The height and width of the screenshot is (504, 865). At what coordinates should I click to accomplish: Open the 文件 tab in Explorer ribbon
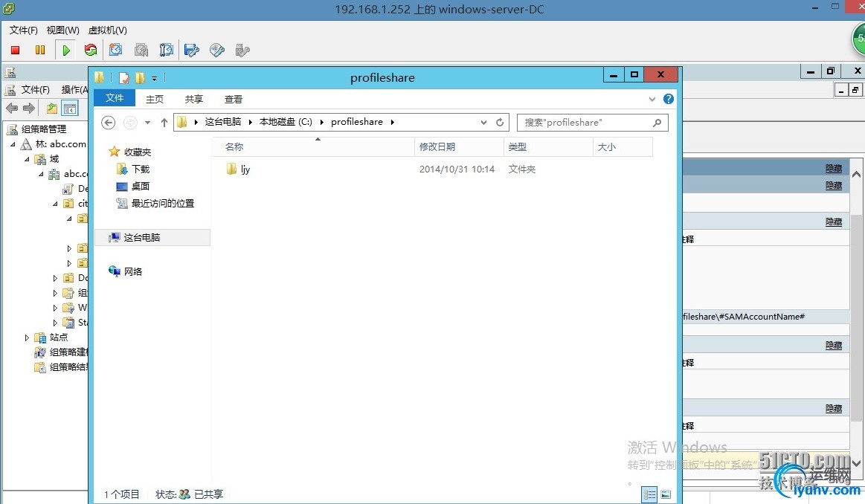pos(115,98)
